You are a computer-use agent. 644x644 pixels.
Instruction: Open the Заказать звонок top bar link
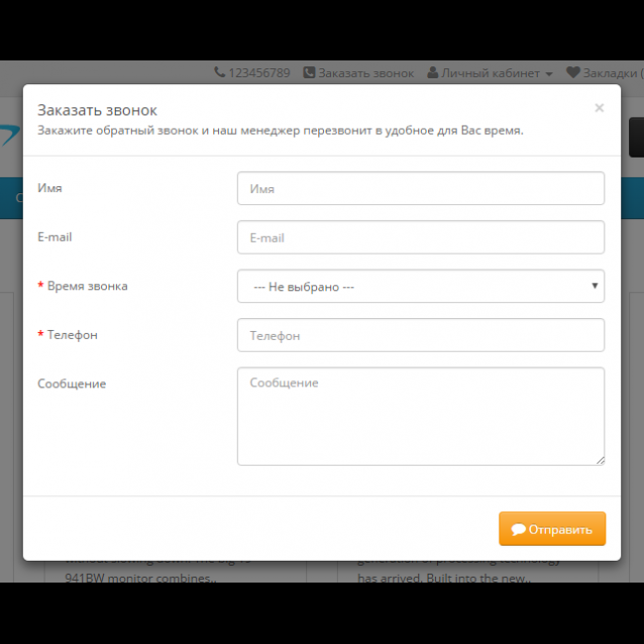[x=366, y=73]
